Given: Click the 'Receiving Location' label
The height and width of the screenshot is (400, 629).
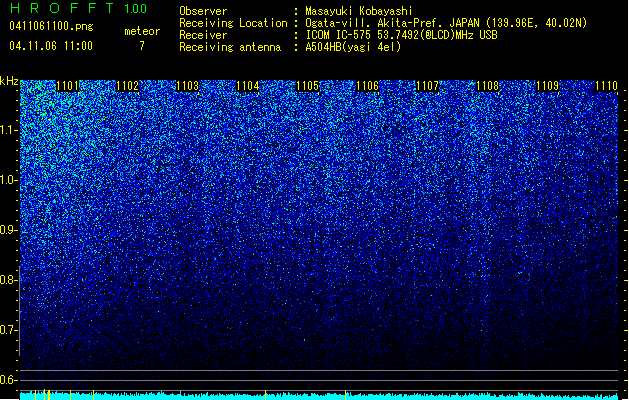Looking at the screenshot, I should 233,23.
